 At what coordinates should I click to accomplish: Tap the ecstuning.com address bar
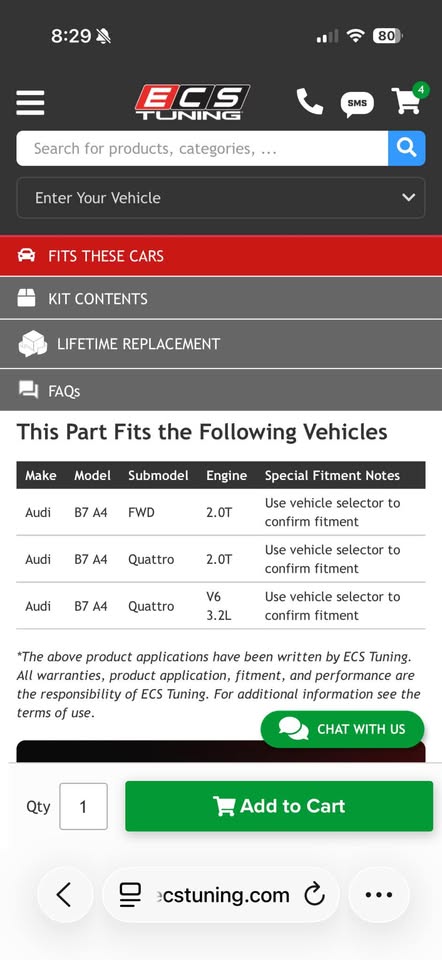[x=220, y=895]
